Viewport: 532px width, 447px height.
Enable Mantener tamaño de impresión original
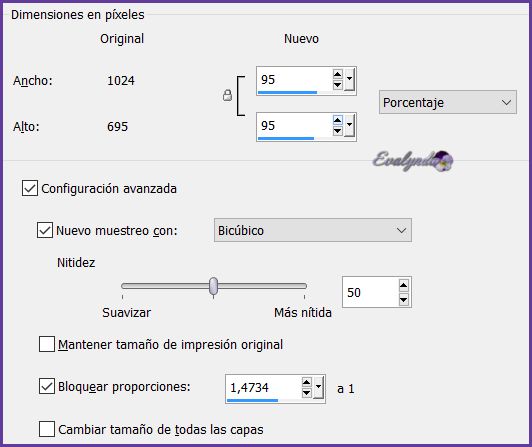tap(47, 344)
